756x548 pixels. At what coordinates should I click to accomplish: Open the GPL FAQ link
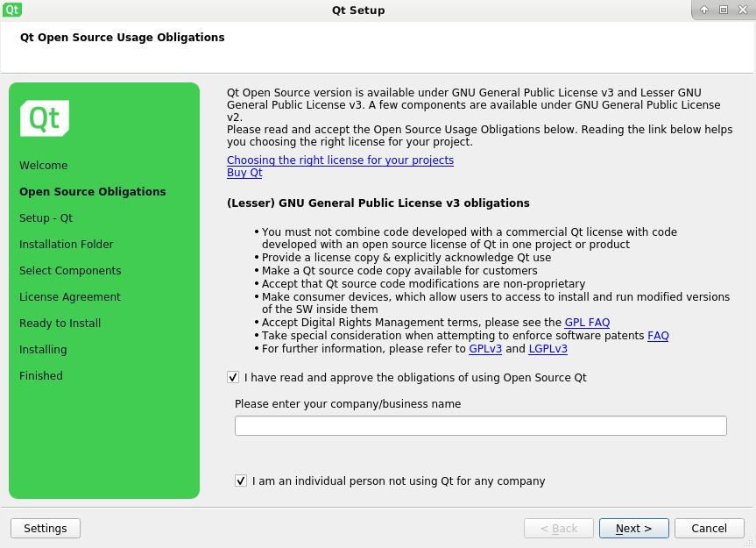[x=587, y=323]
